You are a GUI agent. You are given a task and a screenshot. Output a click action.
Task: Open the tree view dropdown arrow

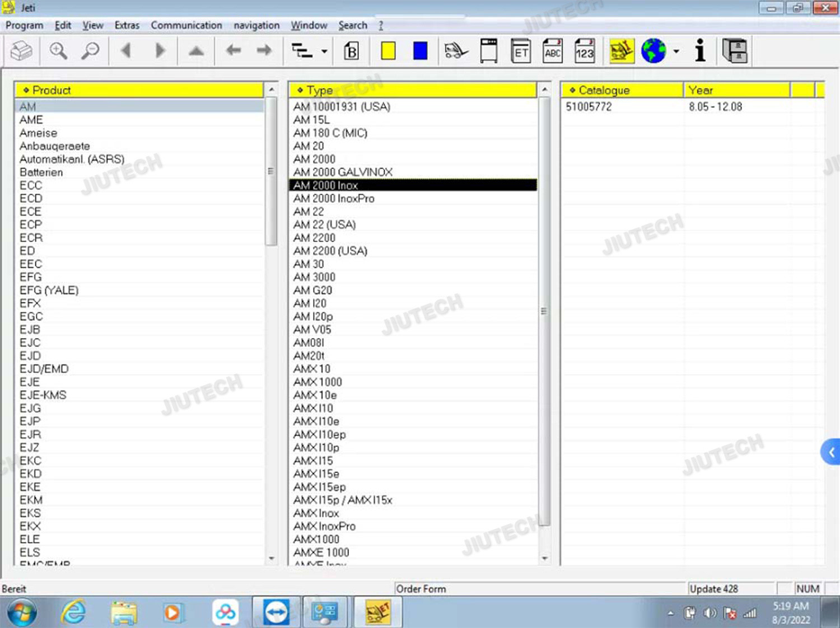(324, 52)
